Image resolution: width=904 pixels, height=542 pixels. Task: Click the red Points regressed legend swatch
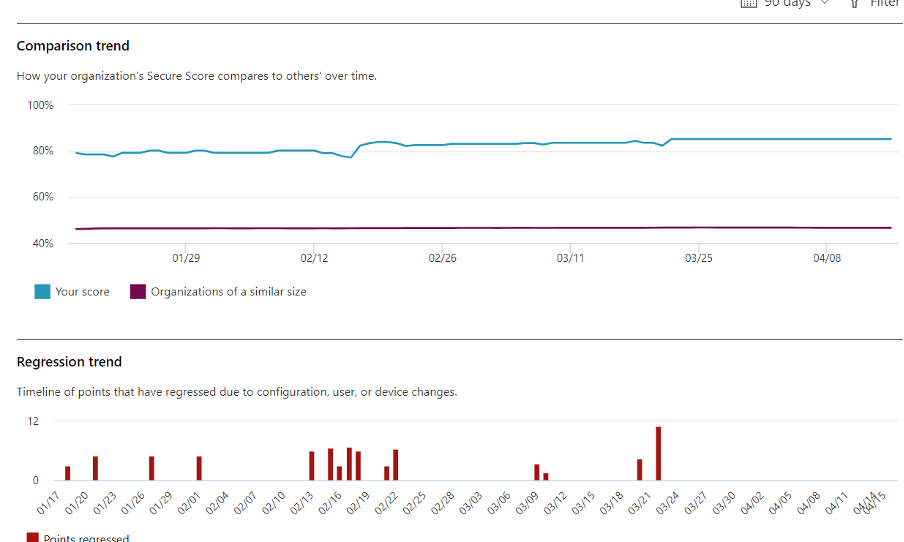point(33,538)
